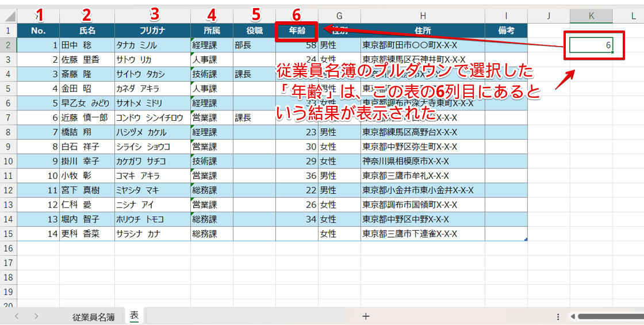
Task: Select the cell with name 宮下 真樹
Action: [x=87, y=190]
